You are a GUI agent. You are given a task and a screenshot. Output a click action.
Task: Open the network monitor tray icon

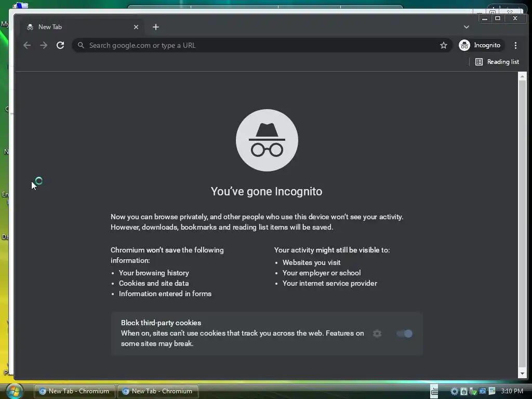(x=482, y=391)
